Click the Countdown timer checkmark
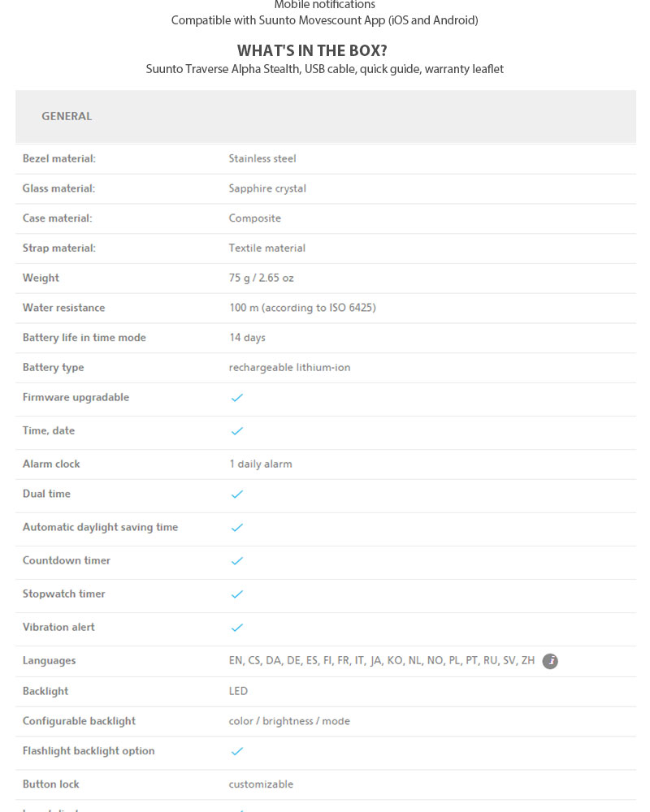The height and width of the screenshot is (812, 650). click(x=237, y=561)
